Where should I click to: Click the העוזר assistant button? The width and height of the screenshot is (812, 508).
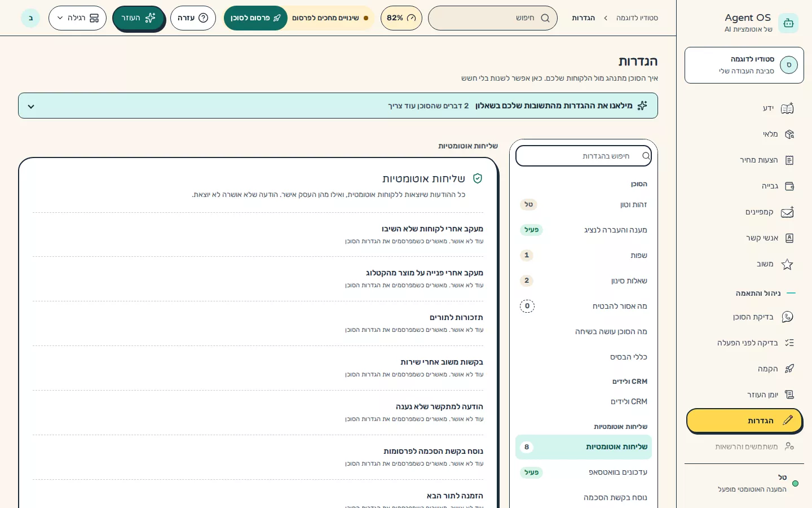138,18
